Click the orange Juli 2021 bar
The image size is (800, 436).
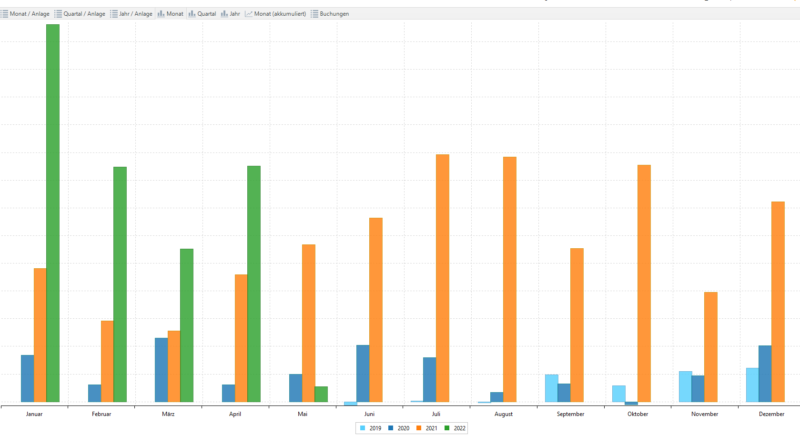point(442,278)
